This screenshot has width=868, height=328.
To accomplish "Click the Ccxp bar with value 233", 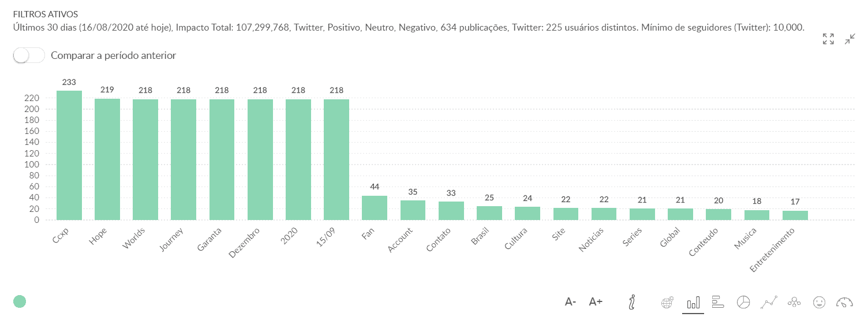I will 69,155.
